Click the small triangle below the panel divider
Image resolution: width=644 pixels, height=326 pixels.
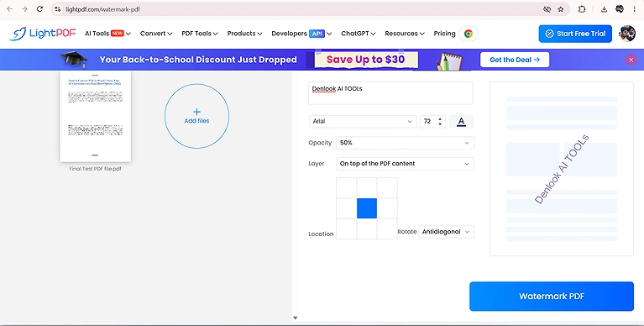[295, 318]
